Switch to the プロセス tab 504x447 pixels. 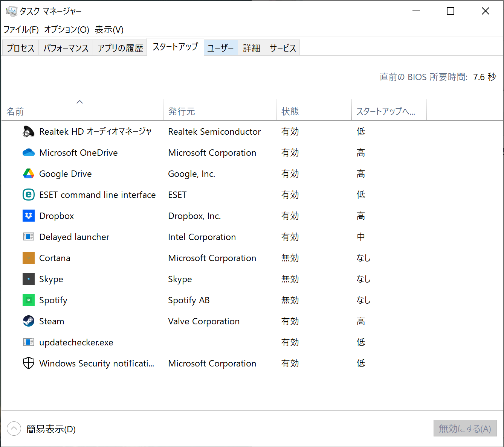click(x=21, y=48)
